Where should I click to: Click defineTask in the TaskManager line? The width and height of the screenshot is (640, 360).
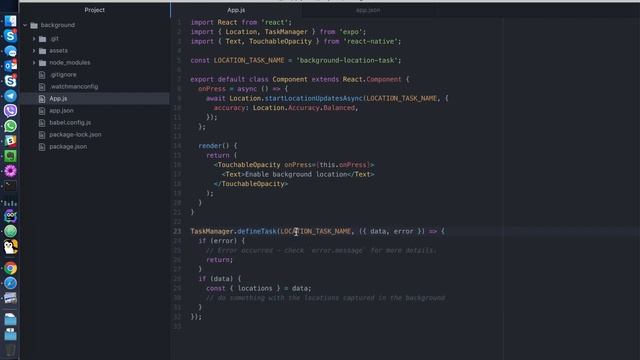click(x=257, y=231)
